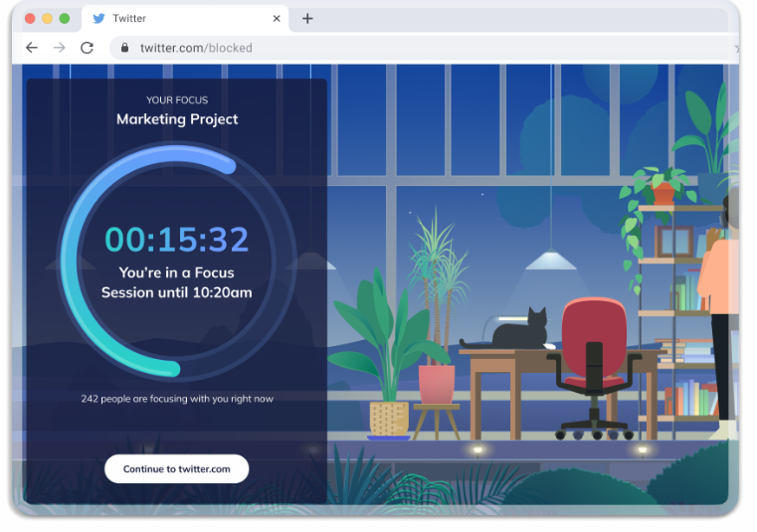Select the Twitter browser tab
The height and width of the screenshot is (532, 757).
coord(179,18)
